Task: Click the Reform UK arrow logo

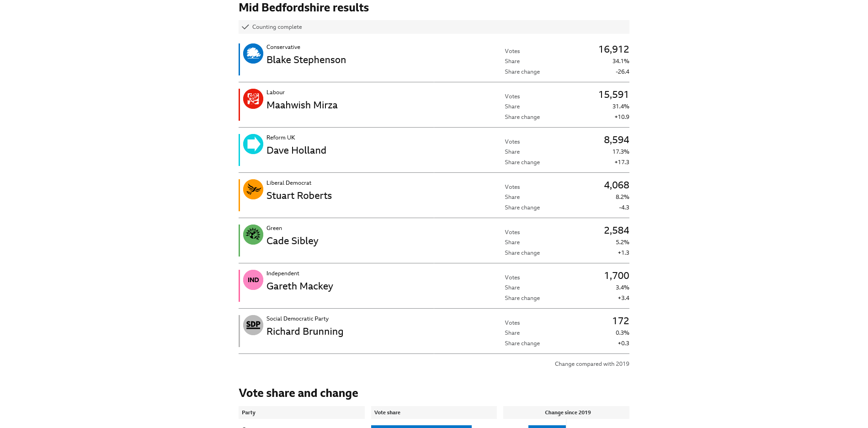Action: [x=253, y=144]
